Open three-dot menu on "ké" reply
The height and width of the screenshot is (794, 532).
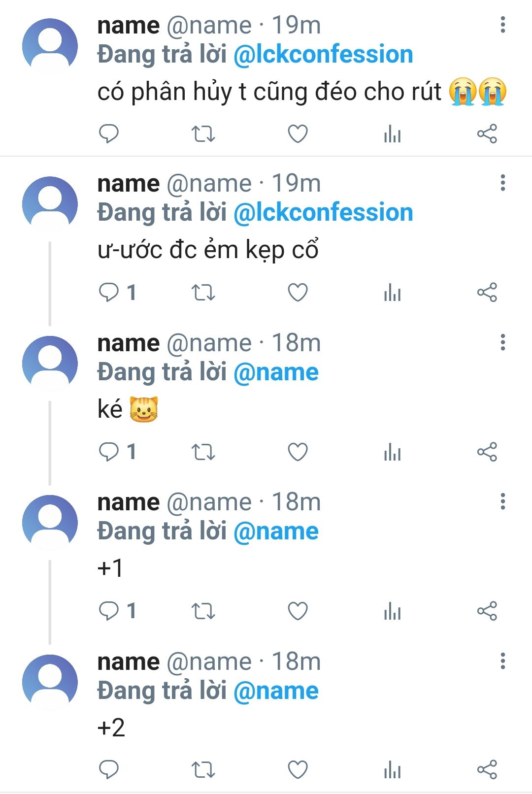[502, 342]
